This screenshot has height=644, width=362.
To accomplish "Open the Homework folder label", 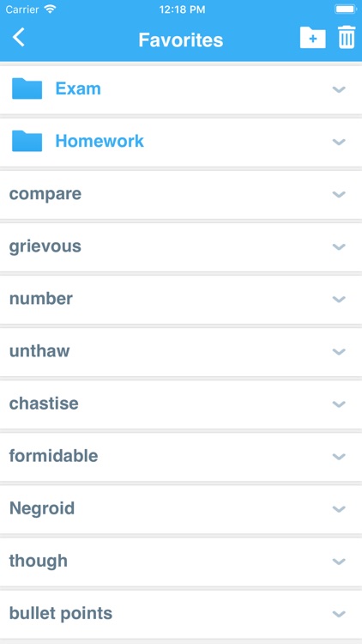I will (x=100, y=142).
